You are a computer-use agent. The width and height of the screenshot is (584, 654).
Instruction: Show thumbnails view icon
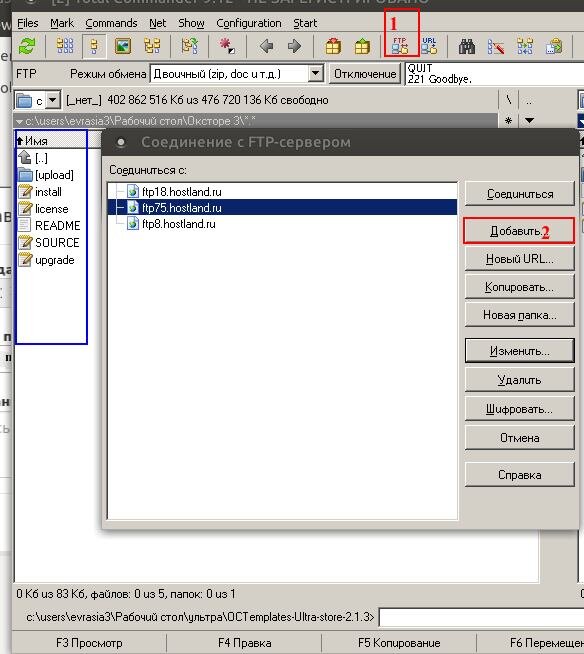[123, 46]
